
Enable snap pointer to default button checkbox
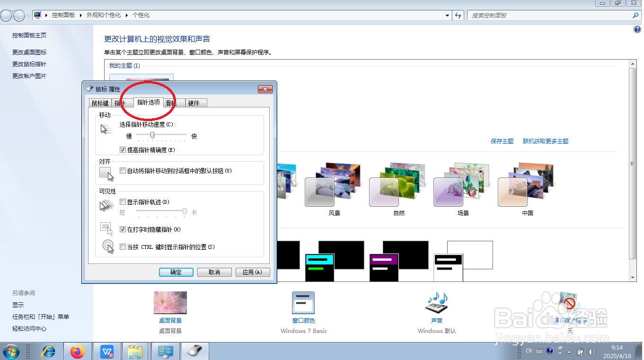click(123, 170)
